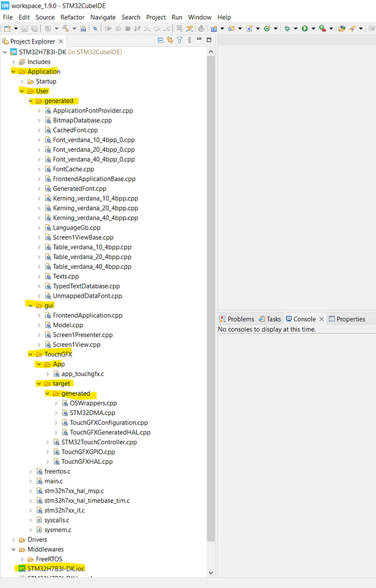This screenshot has height=588, width=376.
Task: Click the Resume debug icon
Action: [x=108, y=28]
